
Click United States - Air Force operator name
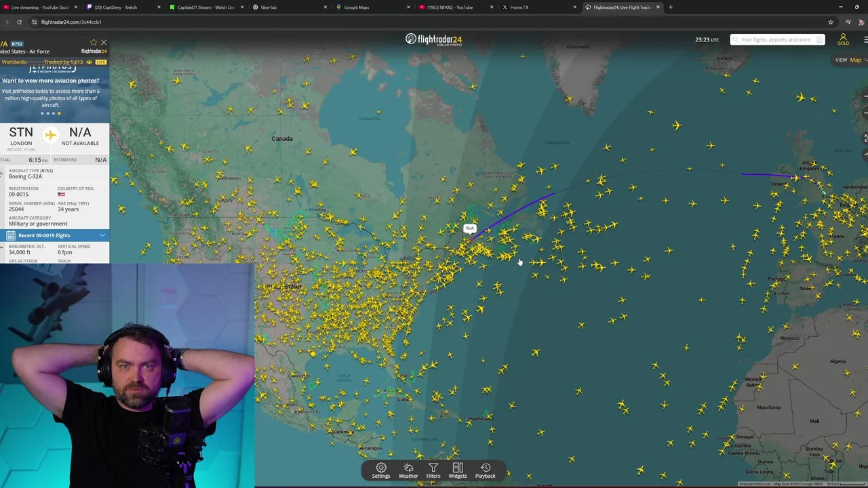pos(25,52)
